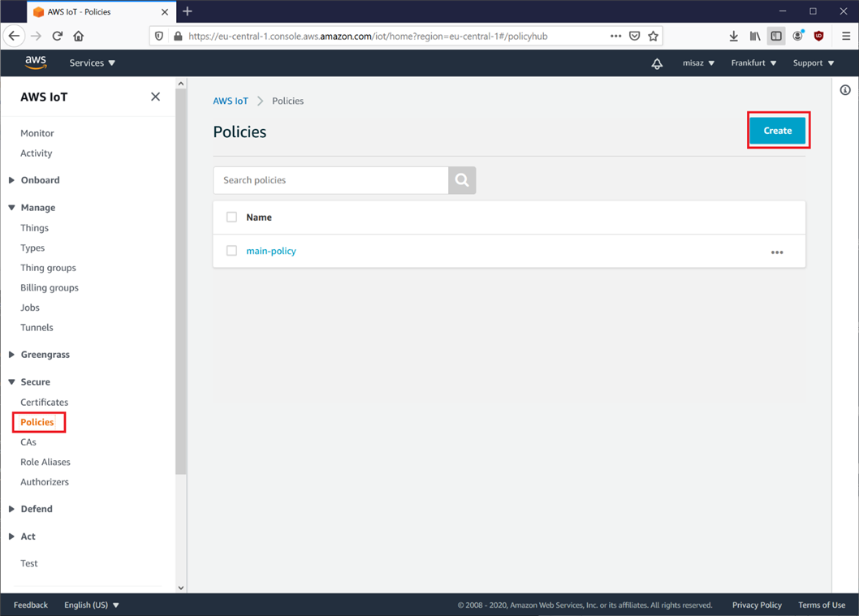Close the AWS IoT side navigation
Viewport: 859px width, 616px height.
(156, 97)
